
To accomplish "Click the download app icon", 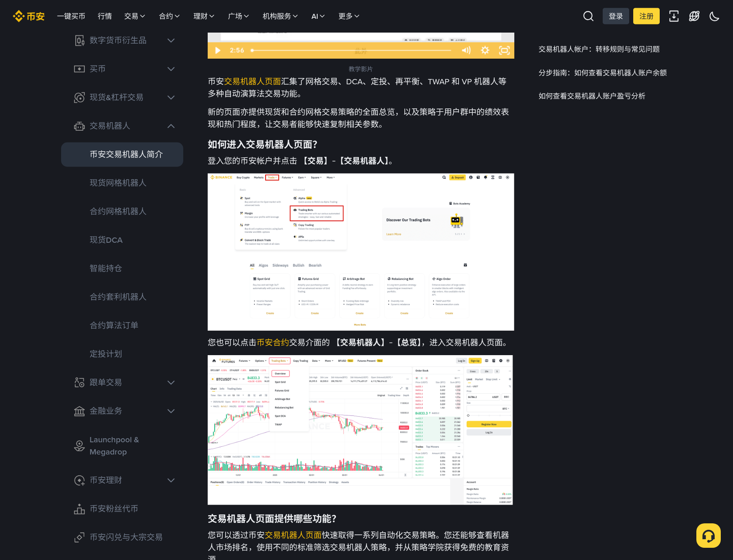I will pyautogui.click(x=674, y=16).
